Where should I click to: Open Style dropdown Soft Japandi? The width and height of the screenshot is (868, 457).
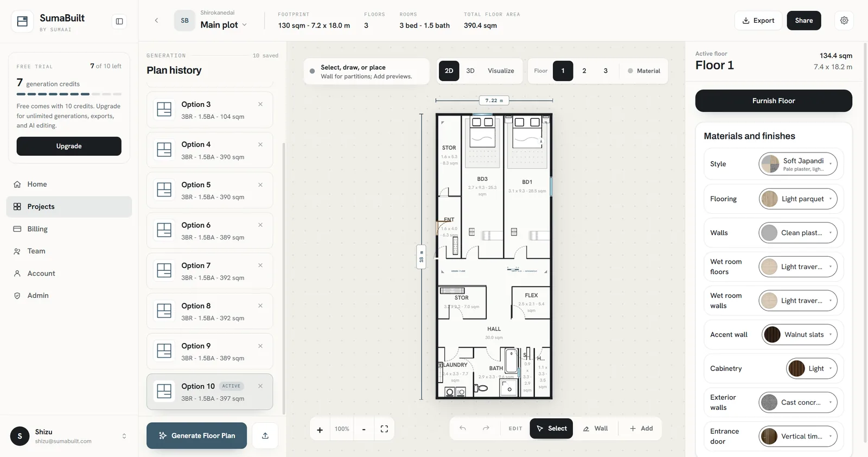(798, 164)
